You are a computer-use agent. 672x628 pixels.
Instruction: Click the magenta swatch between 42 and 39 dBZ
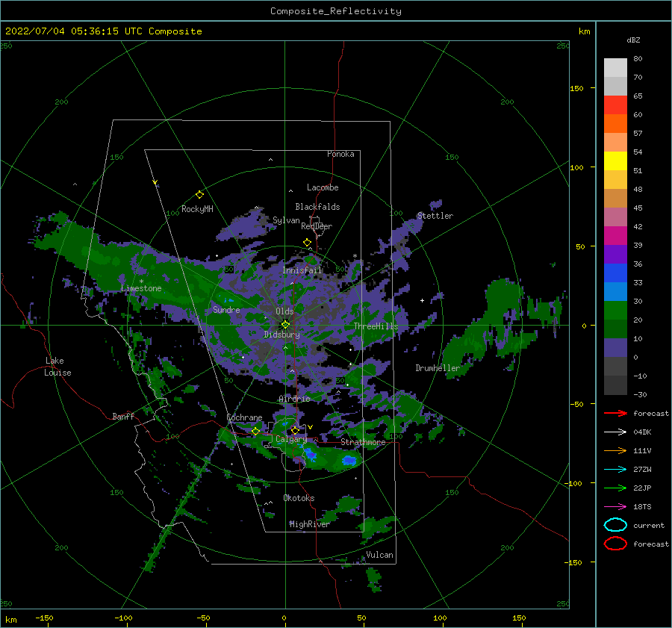[615, 236]
